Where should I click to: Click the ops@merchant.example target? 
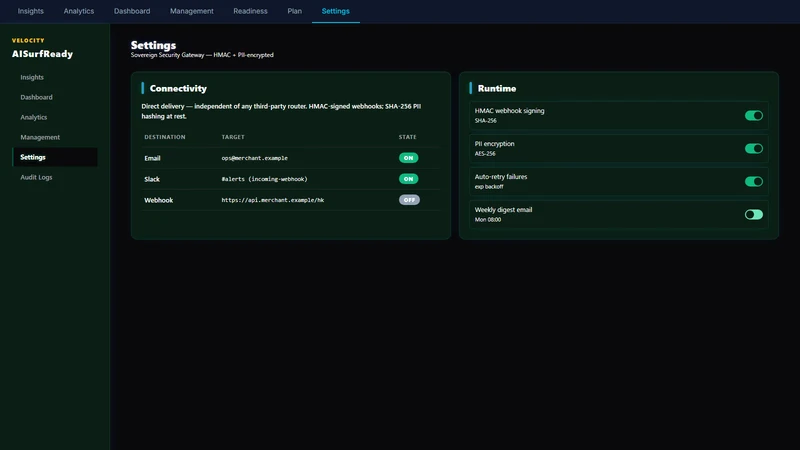click(255, 158)
